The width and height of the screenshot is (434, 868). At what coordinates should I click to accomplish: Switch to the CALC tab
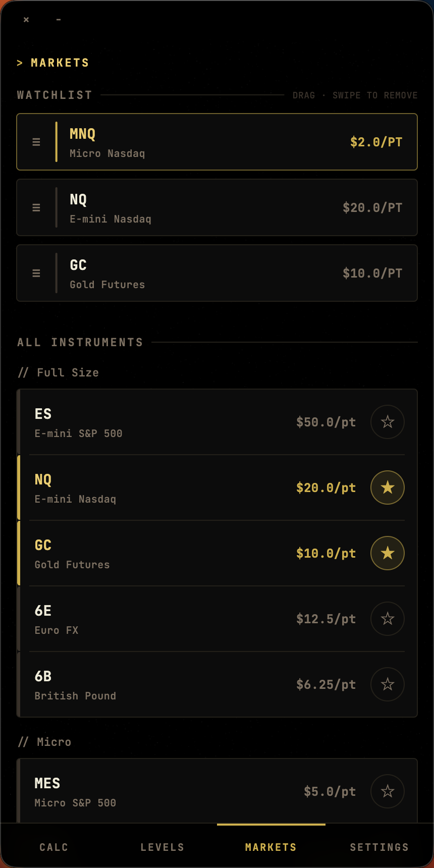coord(53,847)
